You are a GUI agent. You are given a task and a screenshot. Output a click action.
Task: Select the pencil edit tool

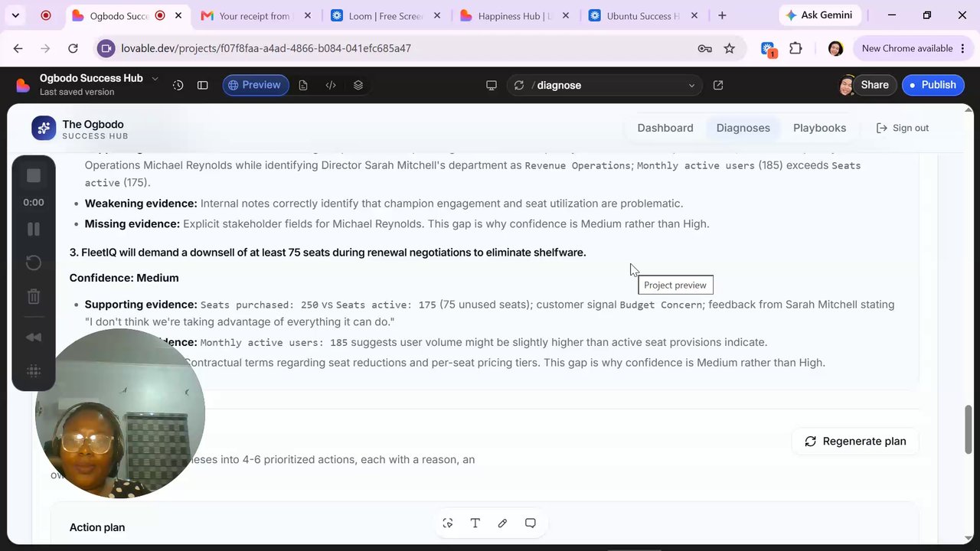[502, 523]
